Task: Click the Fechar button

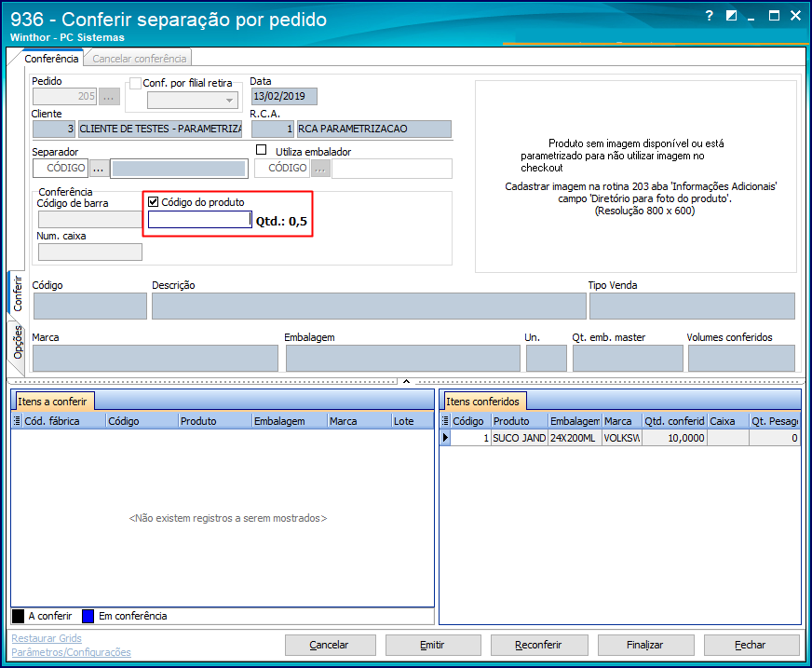Action: click(751, 645)
